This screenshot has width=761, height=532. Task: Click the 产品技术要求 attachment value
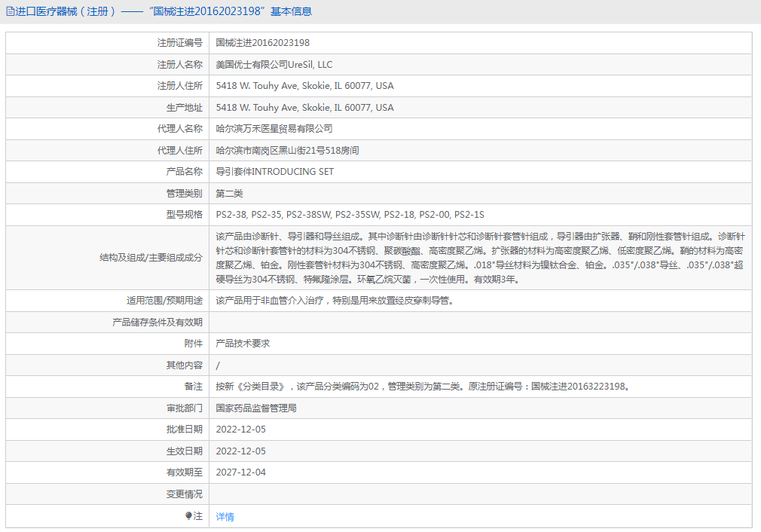[243, 344]
